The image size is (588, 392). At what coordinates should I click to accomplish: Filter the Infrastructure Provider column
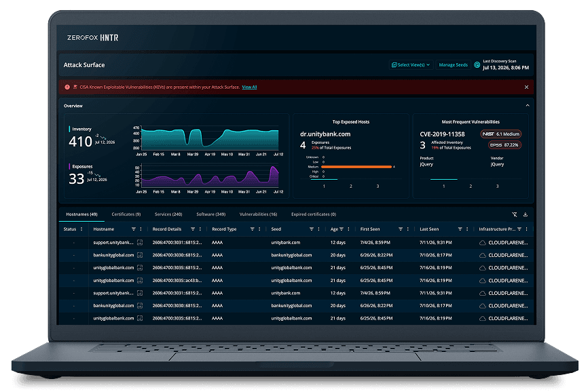(x=519, y=229)
